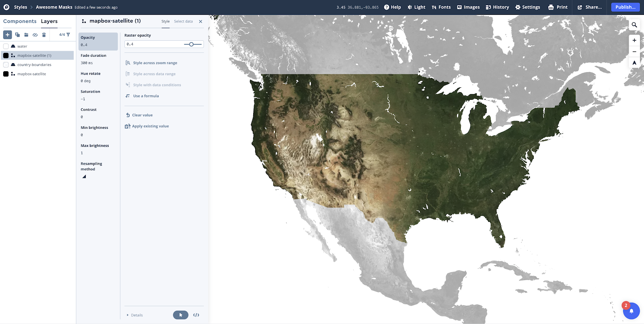This screenshot has height=324, width=644.
Task: Select Hue rotate property
Action: (98, 77)
